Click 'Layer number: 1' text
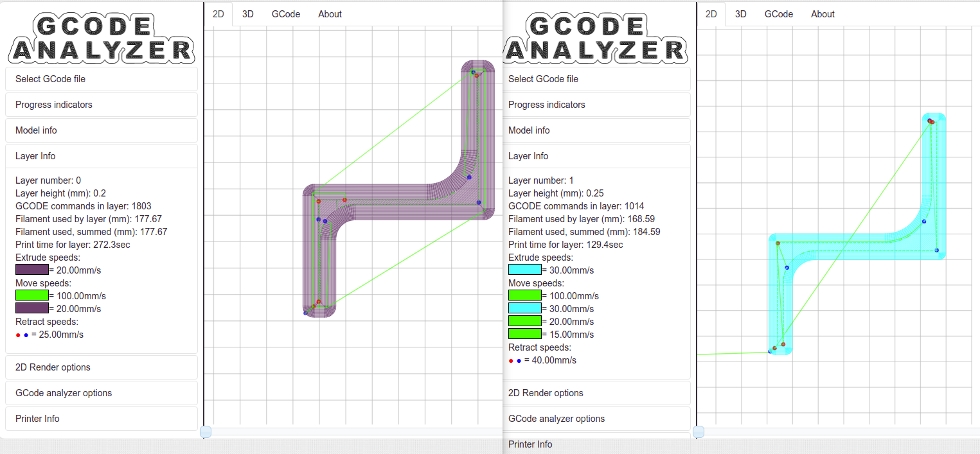 click(541, 180)
